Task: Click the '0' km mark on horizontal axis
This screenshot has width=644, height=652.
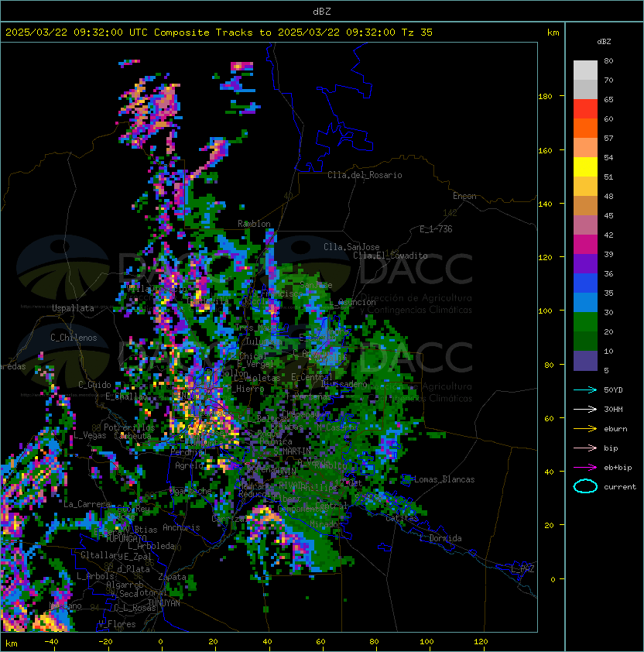Action: [x=161, y=642]
